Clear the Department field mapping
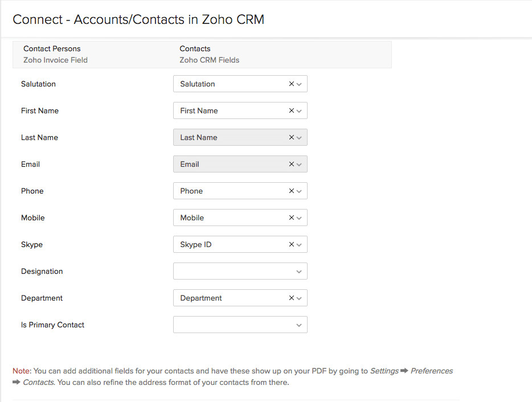Image resolution: width=532 pixels, height=402 pixels. 291,298
